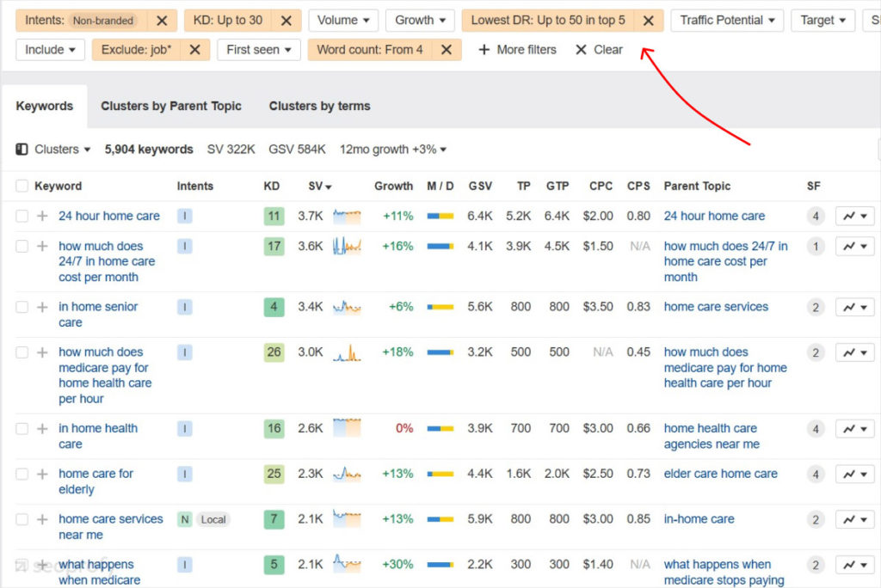
Task: Remove the "Lowest DR" filter
Action: click(x=650, y=20)
